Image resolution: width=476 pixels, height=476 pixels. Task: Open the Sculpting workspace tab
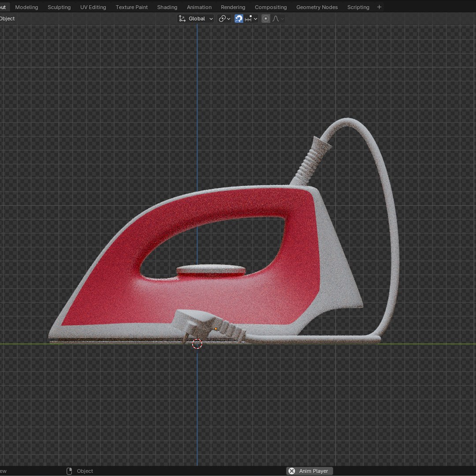tap(59, 7)
